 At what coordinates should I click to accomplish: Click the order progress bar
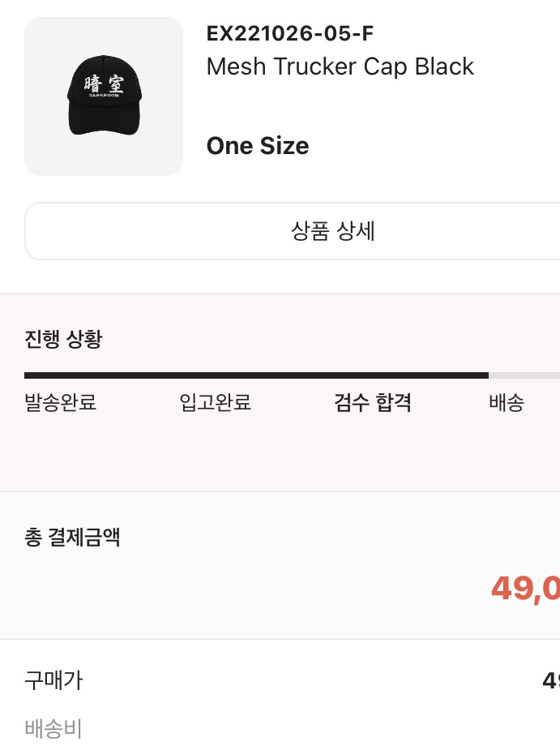pos(293,375)
